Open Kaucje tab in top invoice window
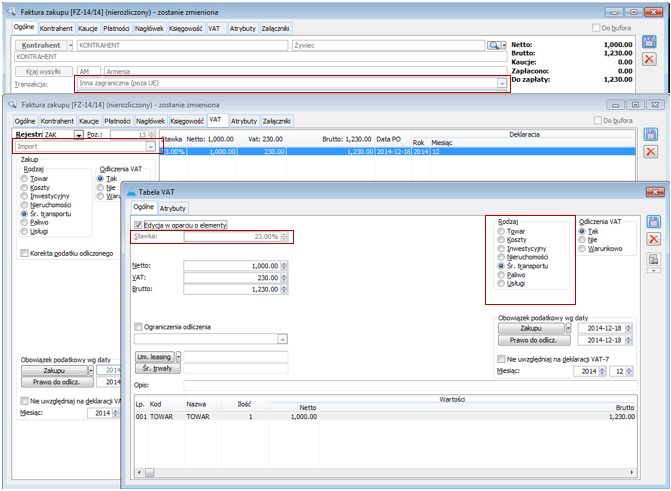This screenshot has width=671, height=491. point(88,28)
